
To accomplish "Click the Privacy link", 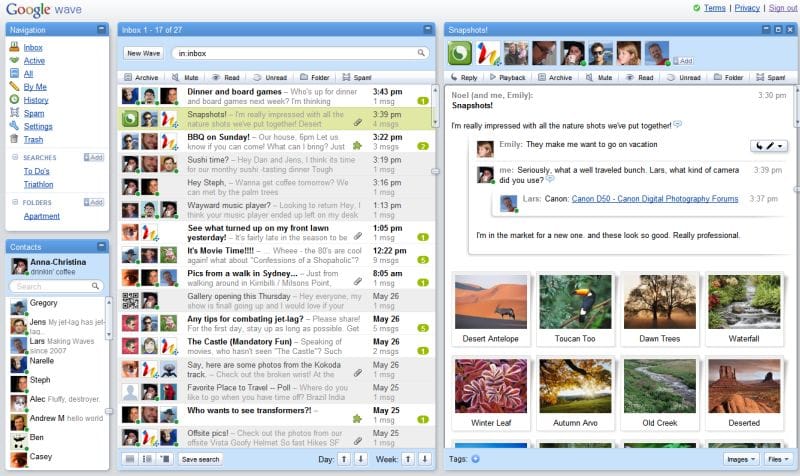I will pyautogui.click(x=747, y=8).
